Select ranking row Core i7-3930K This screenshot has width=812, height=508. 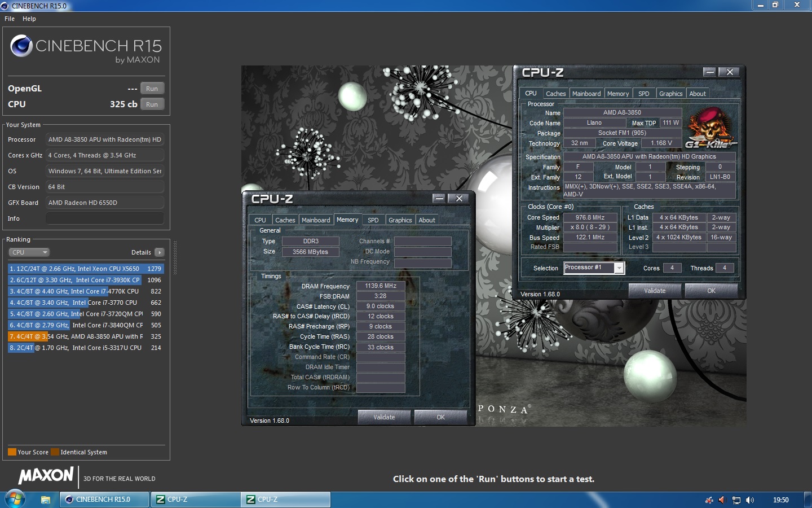coord(85,280)
